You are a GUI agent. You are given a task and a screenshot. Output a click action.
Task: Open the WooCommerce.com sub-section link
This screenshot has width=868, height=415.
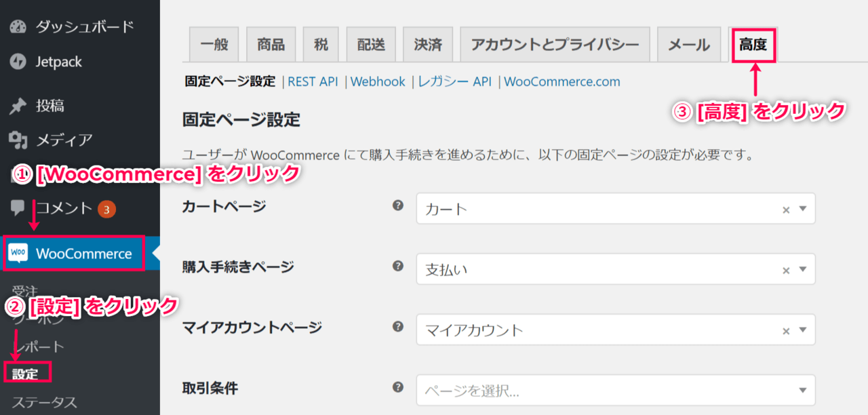pos(562,81)
